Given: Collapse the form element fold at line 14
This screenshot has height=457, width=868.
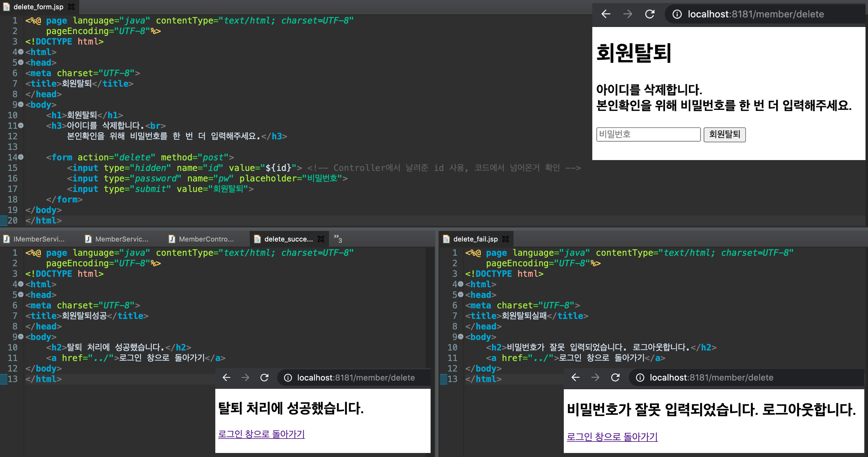Looking at the screenshot, I should coord(21,157).
